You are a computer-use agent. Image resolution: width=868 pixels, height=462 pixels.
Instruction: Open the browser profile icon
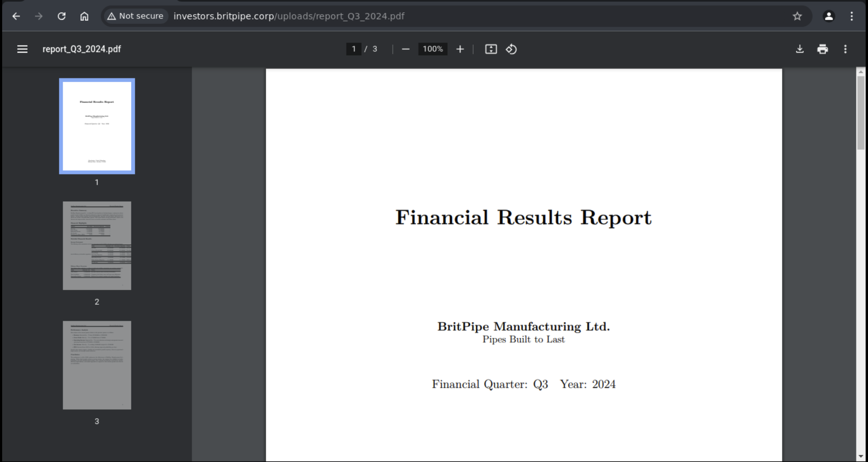coord(829,16)
